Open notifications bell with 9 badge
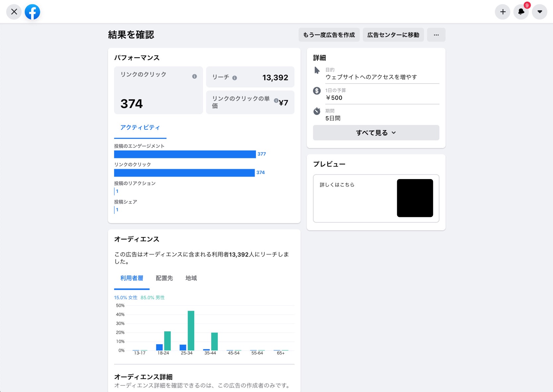553x392 pixels. pyautogui.click(x=521, y=12)
